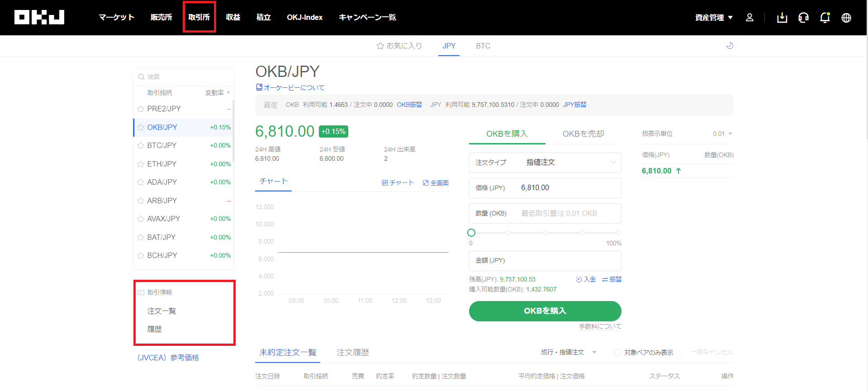
Task: Click the globe language icon
Action: click(x=846, y=18)
